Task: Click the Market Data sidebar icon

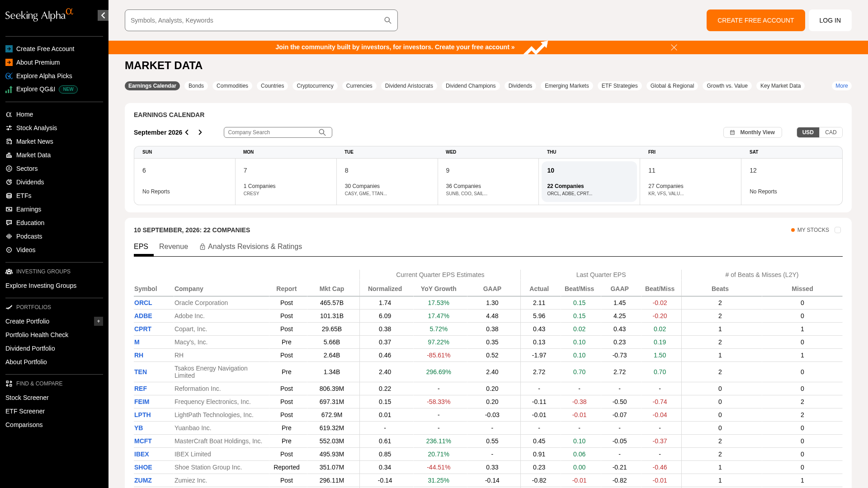Action: [9, 155]
